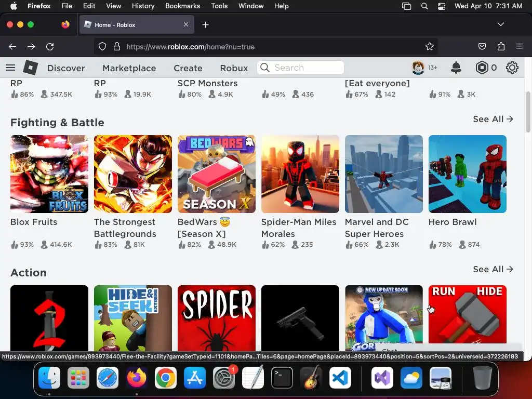The image size is (532, 399).
Task: Open Google Chrome from the Dock
Action: (x=166, y=378)
